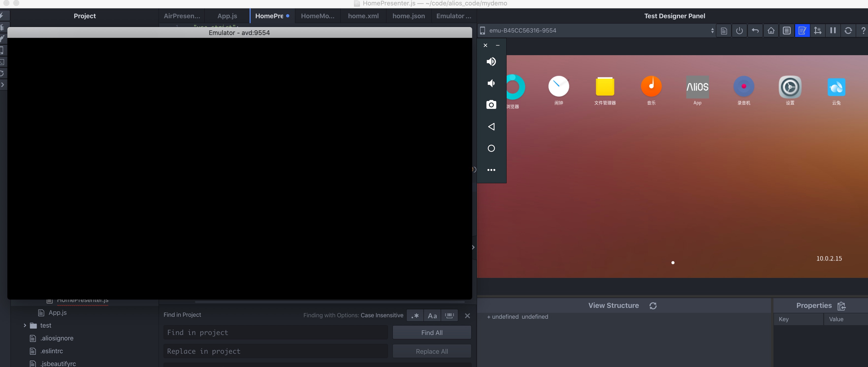Open the three-dots more menu in emulator controls

point(491,170)
